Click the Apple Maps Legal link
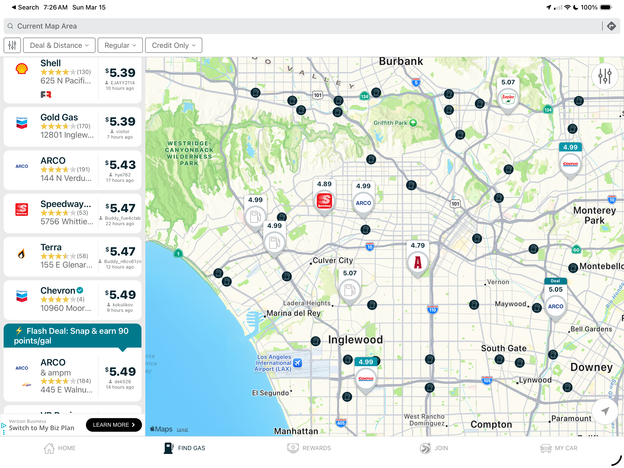624x468 pixels. [x=182, y=430]
